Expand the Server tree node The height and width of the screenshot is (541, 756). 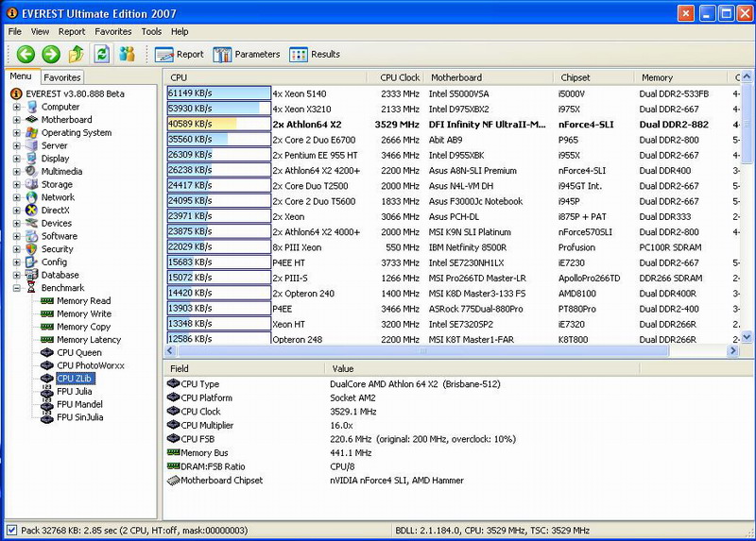click(17, 145)
